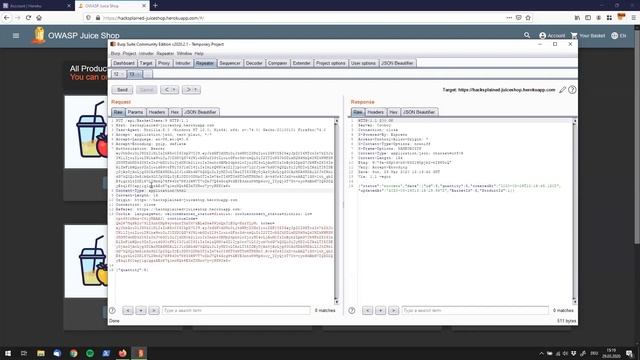Viewport: 640px width, 360px height.
Task: Click the response pane vertical scrollbar
Action: tap(574, 211)
